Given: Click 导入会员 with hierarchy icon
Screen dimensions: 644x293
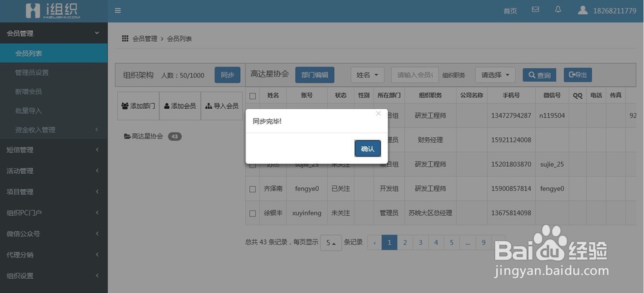Looking at the screenshot, I should click(222, 106).
